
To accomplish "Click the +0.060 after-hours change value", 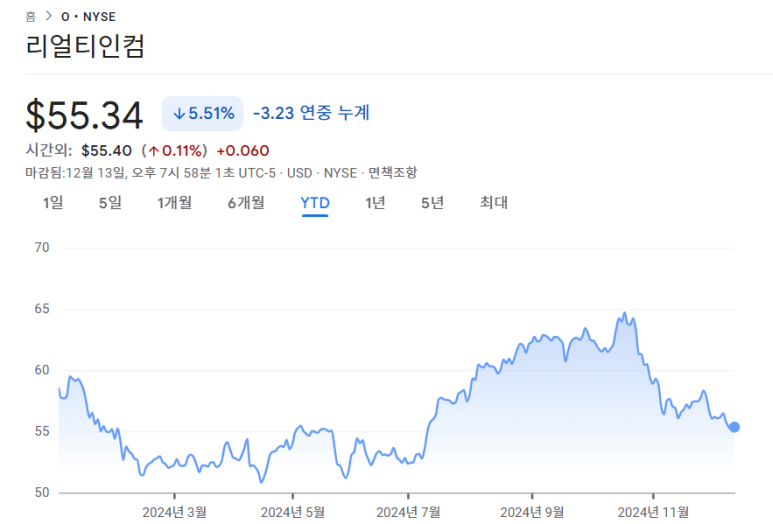I will 243,151.
